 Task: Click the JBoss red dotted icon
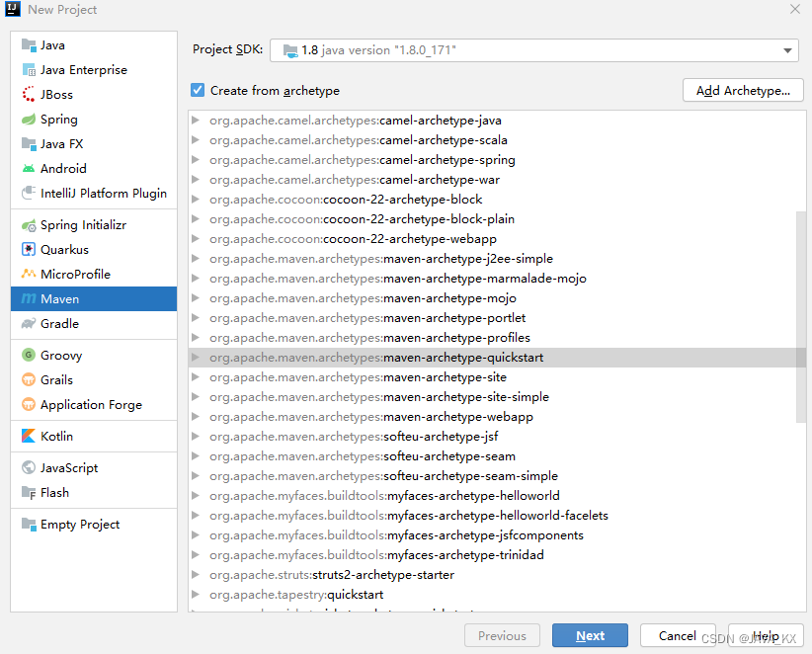point(29,94)
